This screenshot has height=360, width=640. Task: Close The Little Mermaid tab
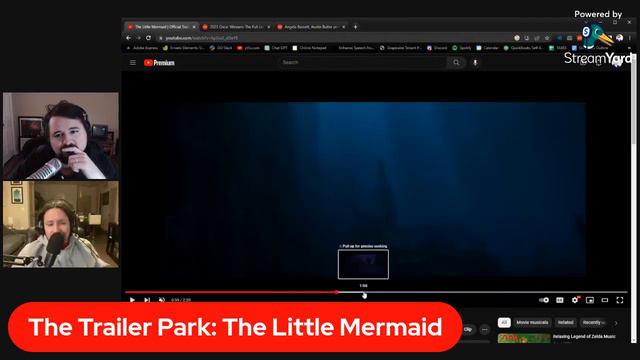pyautogui.click(x=194, y=27)
